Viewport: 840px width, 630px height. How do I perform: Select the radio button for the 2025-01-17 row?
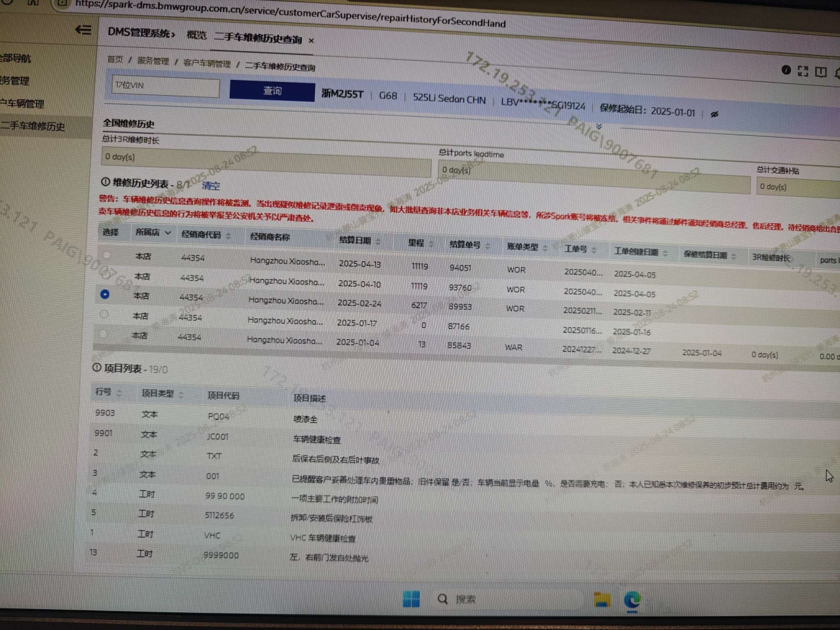(104, 314)
